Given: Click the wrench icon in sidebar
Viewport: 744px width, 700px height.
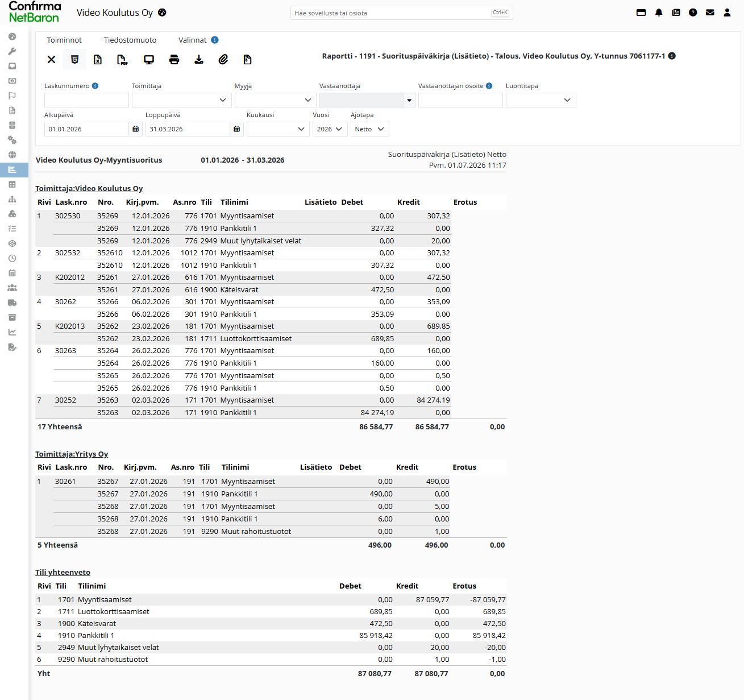Looking at the screenshot, I should tap(12, 51).
